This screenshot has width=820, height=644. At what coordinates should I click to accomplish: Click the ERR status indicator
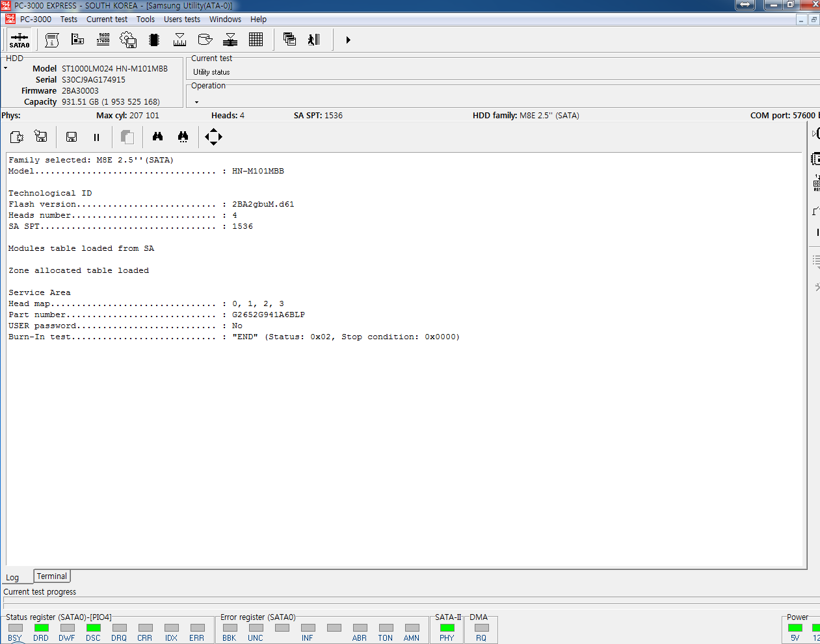tap(197, 628)
